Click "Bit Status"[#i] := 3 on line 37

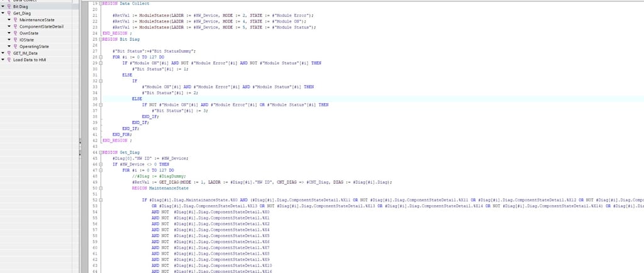coord(180,111)
